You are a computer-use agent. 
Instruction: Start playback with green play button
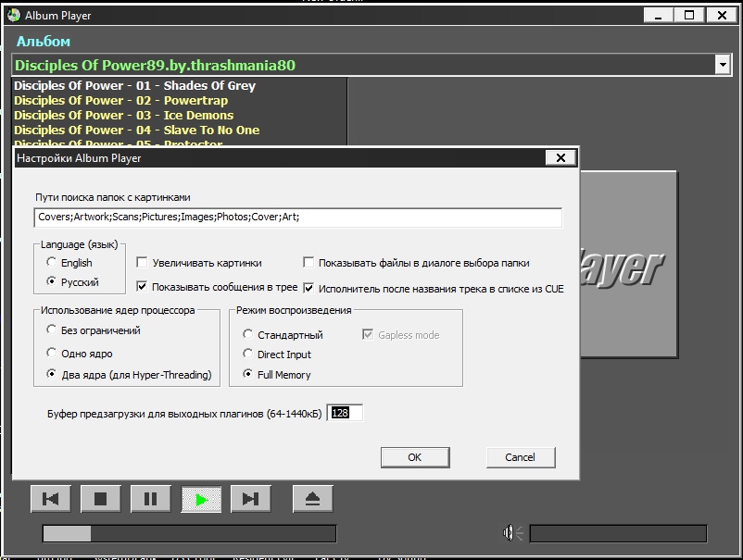201,499
